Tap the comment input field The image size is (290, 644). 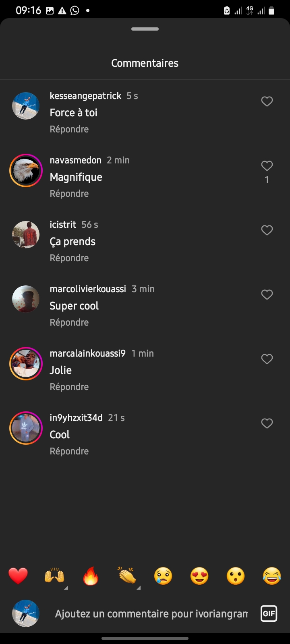point(151,614)
